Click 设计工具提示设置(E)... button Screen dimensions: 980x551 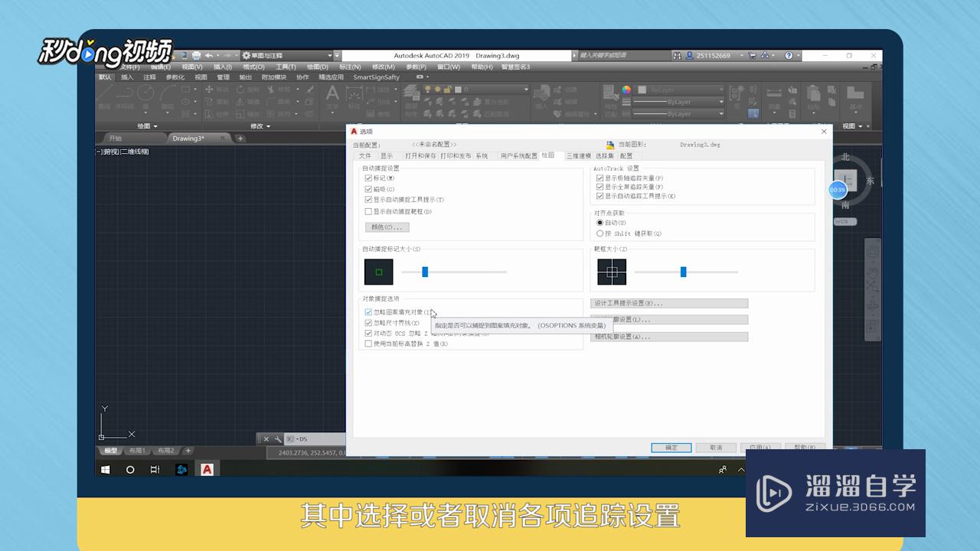point(669,304)
